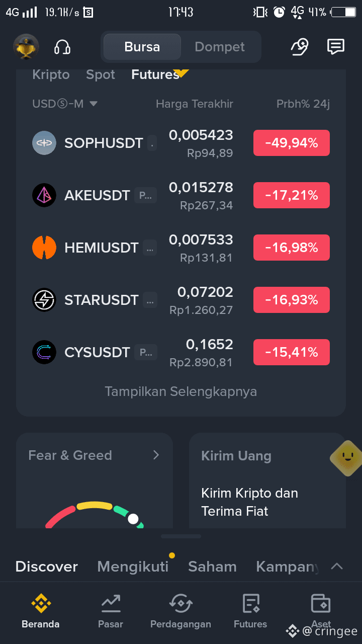The height and width of the screenshot is (644, 362).
Task: Tap the rewards hand-coin icon
Action: [300, 47]
